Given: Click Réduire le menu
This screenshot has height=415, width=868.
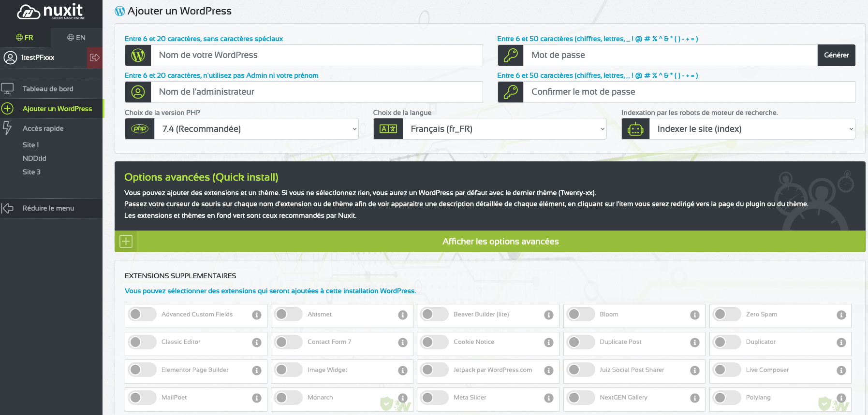Looking at the screenshot, I should point(51,208).
